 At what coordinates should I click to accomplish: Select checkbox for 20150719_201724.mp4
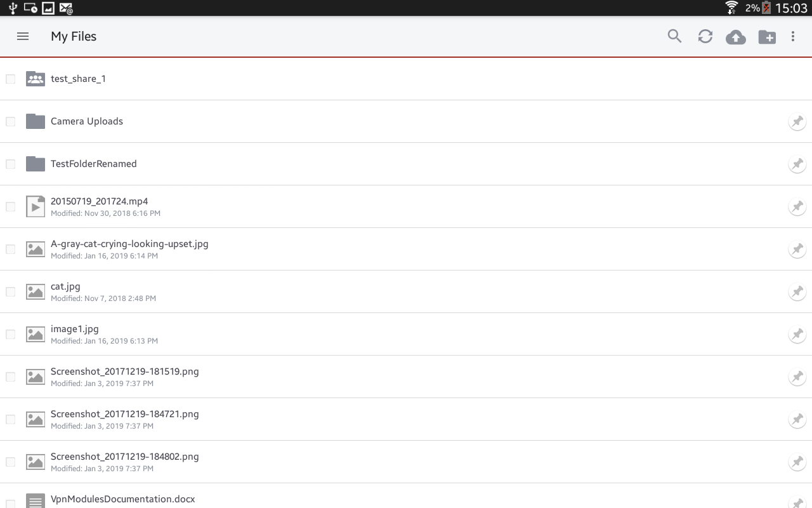coord(11,206)
